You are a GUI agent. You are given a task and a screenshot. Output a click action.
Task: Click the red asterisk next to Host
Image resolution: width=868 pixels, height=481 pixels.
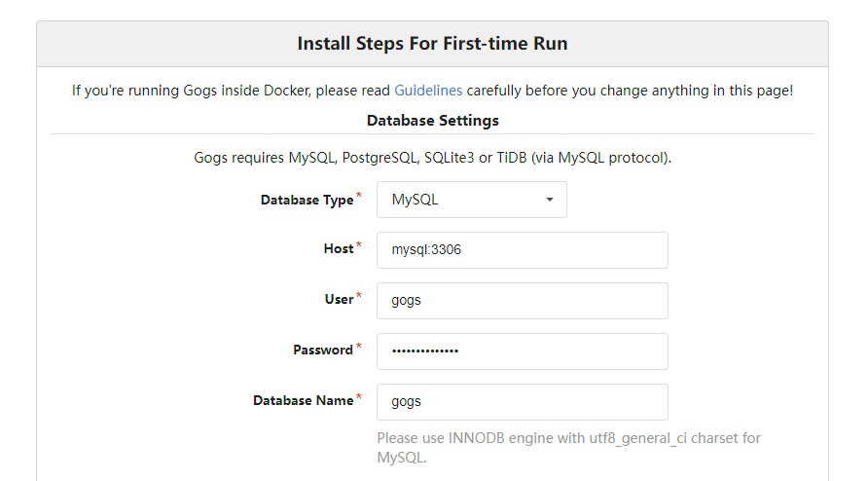coord(359,244)
